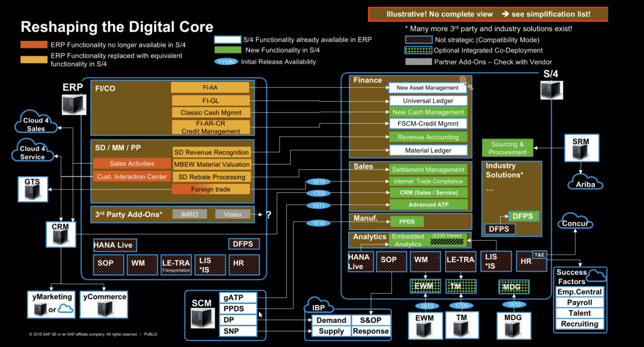Click the IBP cloud icon

(320, 307)
